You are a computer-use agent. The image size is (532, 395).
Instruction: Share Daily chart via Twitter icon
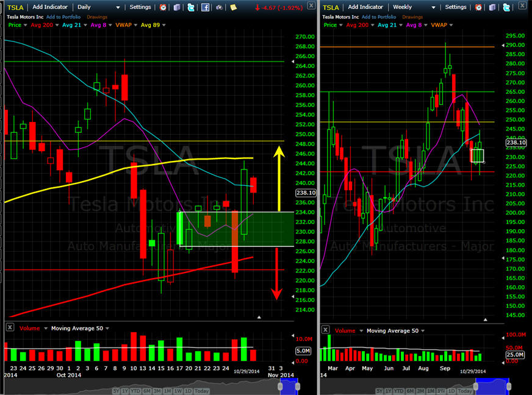click(191, 7)
